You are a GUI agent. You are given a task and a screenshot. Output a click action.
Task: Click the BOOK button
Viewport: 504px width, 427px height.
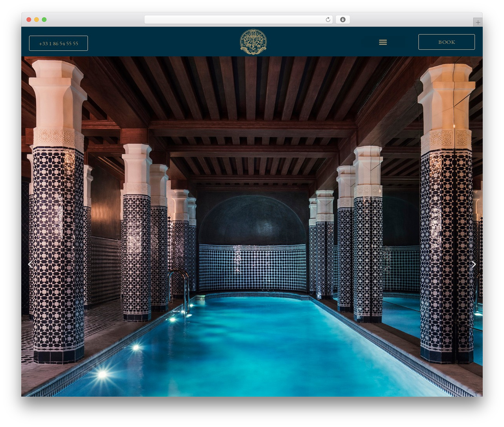[447, 42]
